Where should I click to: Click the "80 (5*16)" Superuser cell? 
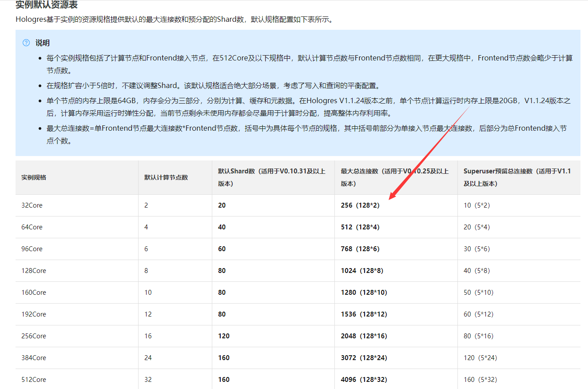pos(479,336)
